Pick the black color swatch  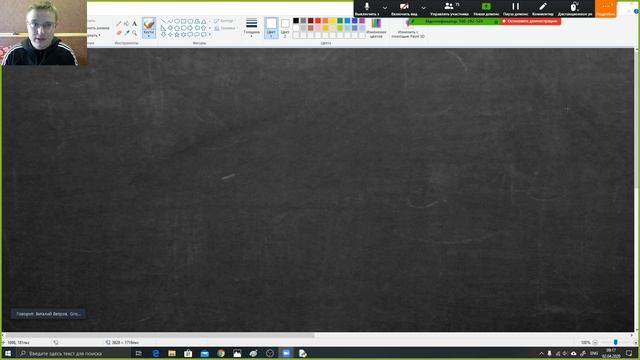(296, 20)
